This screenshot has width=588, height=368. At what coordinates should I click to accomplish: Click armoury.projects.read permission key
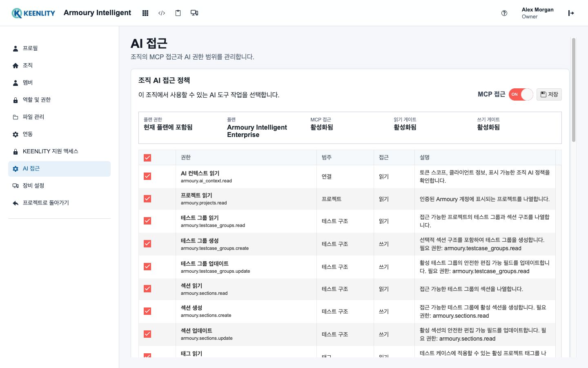click(x=204, y=203)
